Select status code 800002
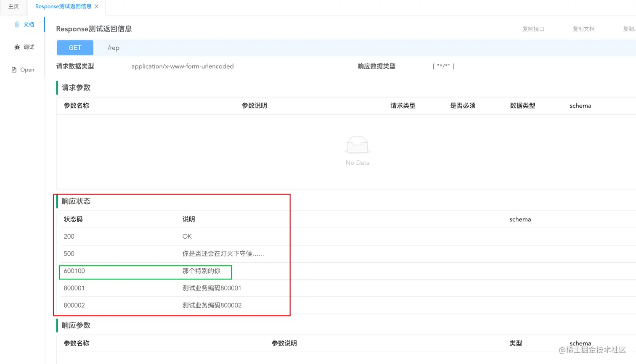The image size is (636, 364). (74, 305)
